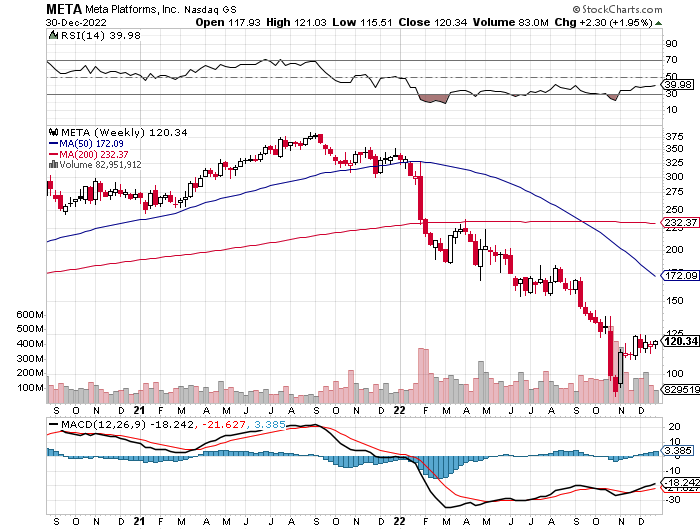Click the META (Weekly) 120.34 legend label
This screenshot has width=700, height=530.
[124, 133]
